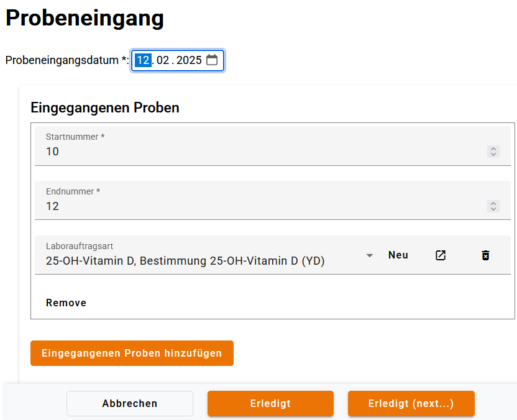Click Eingegangenen Proben hinzufügen

132,353
